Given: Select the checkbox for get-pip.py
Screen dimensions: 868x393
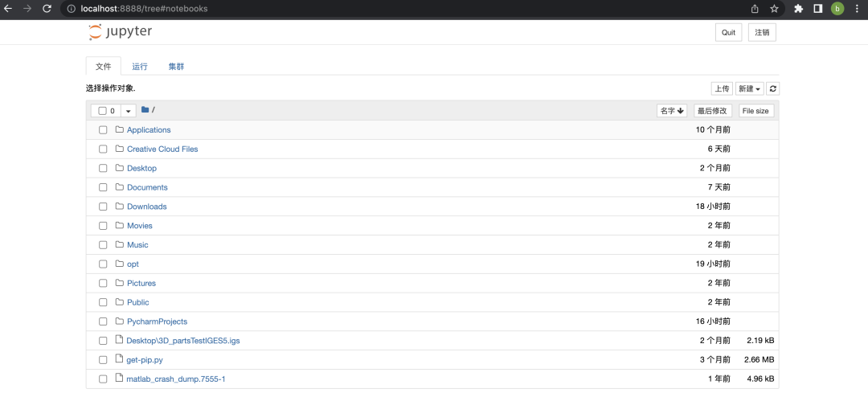Looking at the screenshot, I should (x=103, y=360).
